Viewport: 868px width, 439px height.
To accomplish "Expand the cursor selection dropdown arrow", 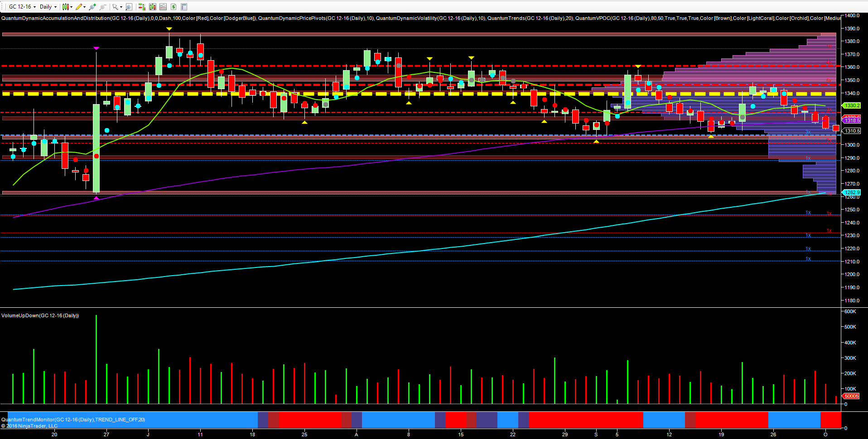I will [x=121, y=7].
